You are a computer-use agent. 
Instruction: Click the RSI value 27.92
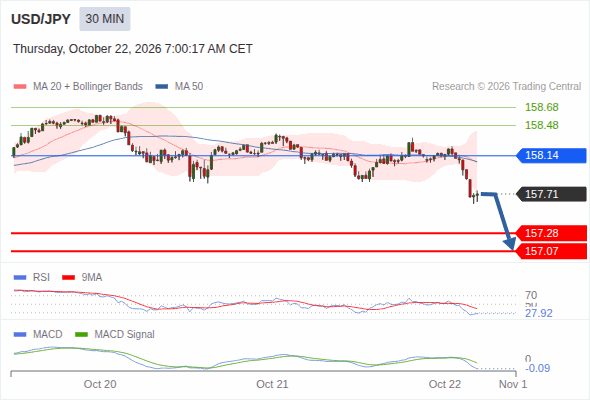(538, 313)
